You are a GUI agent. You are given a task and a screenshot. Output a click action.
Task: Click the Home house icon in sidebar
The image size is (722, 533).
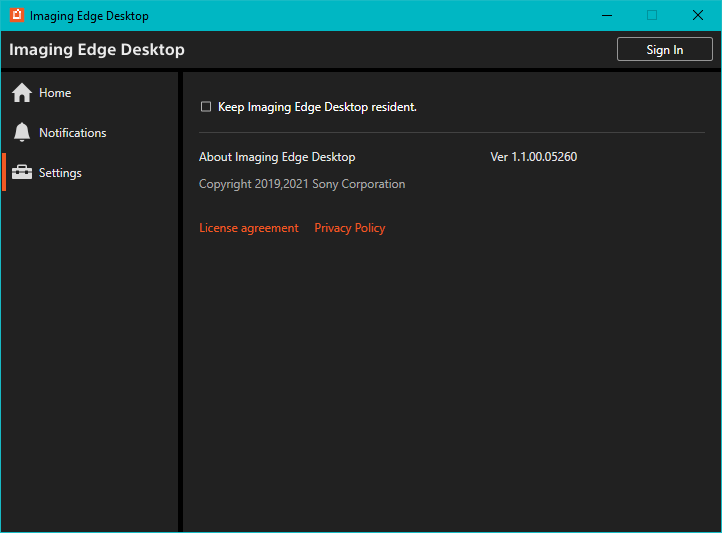(x=21, y=93)
